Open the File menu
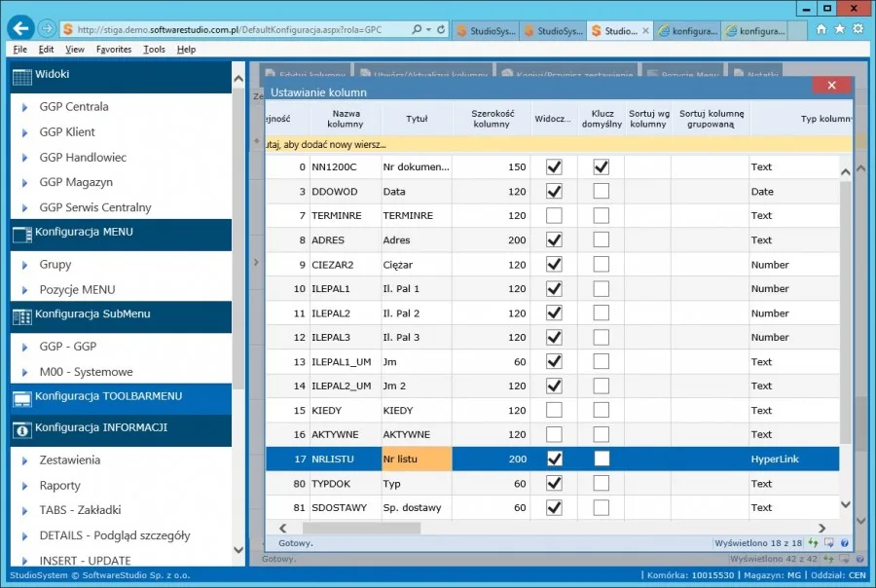The width and height of the screenshot is (876, 588). click(x=20, y=50)
